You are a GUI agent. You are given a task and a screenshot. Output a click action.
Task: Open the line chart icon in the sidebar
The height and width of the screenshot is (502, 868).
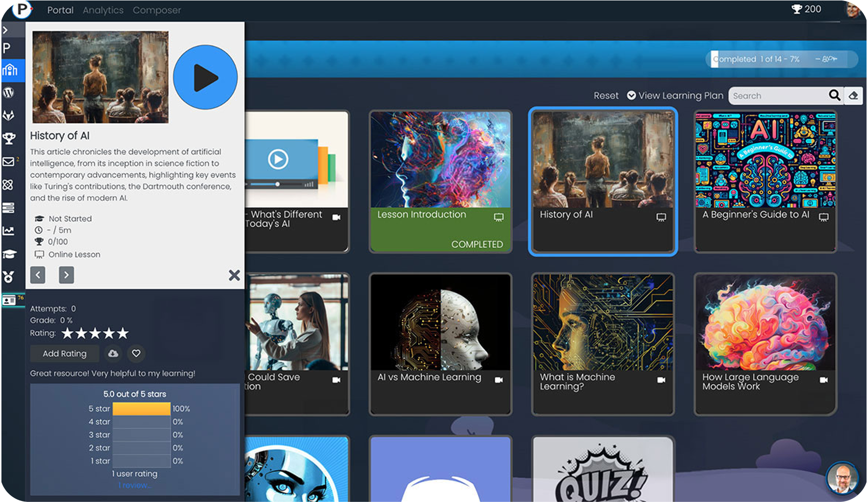point(9,231)
